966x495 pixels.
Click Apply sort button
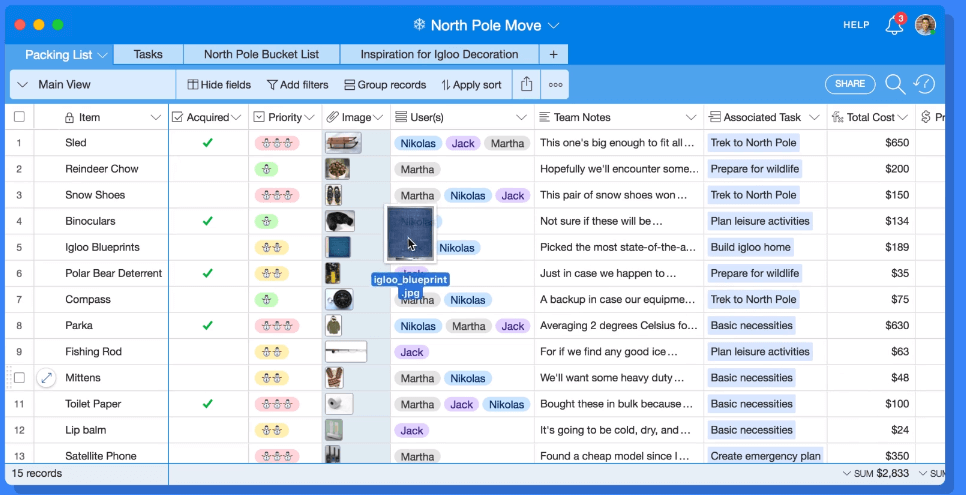pyautogui.click(x=471, y=85)
